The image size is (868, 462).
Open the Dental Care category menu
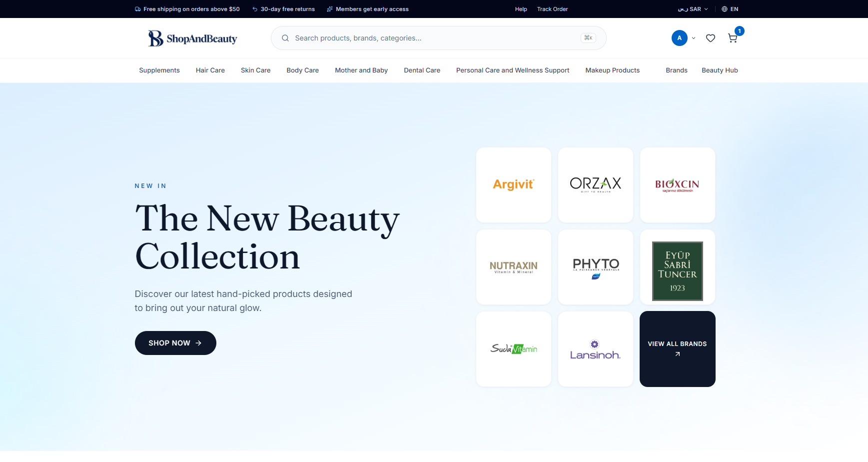(x=422, y=70)
